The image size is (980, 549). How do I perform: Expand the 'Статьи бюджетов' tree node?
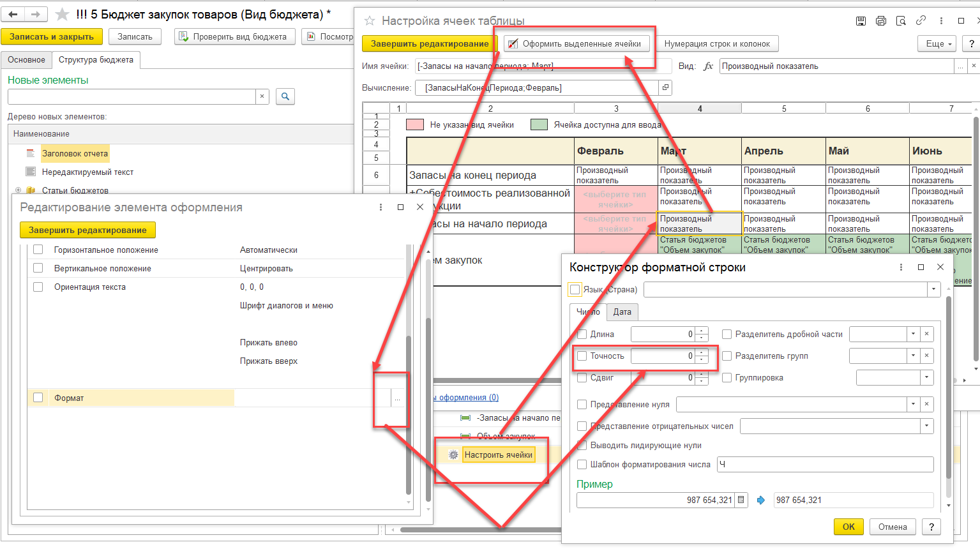point(18,190)
